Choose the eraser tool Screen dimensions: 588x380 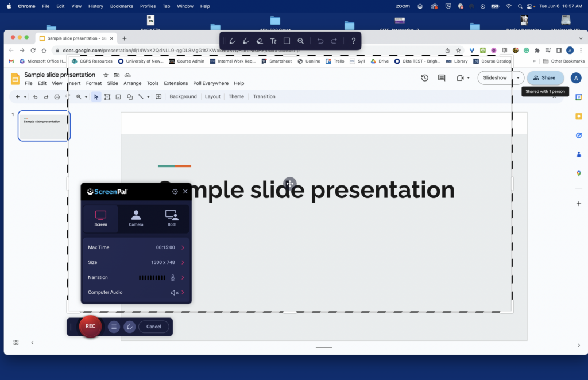pyautogui.click(x=260, y=41)
